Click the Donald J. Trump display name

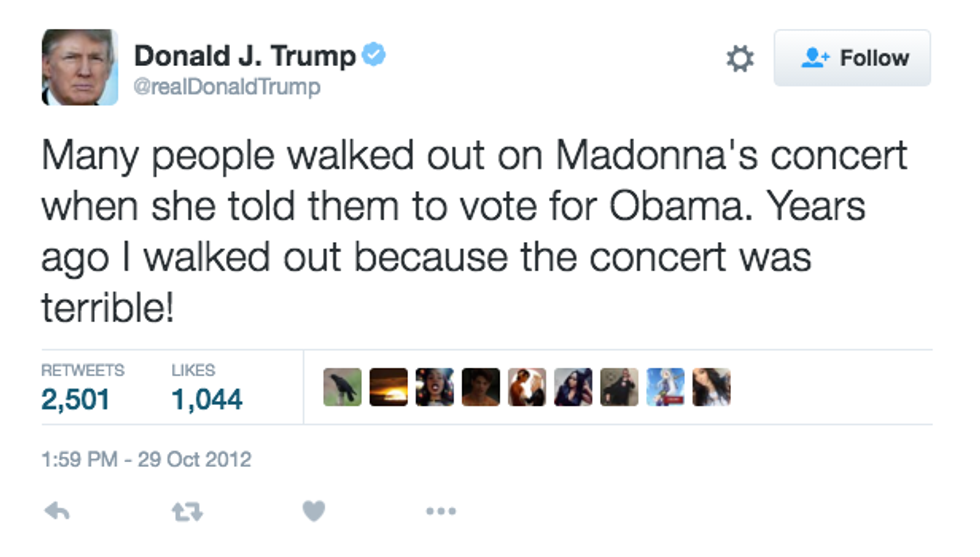pyautogui.click(x=244, y=56)
